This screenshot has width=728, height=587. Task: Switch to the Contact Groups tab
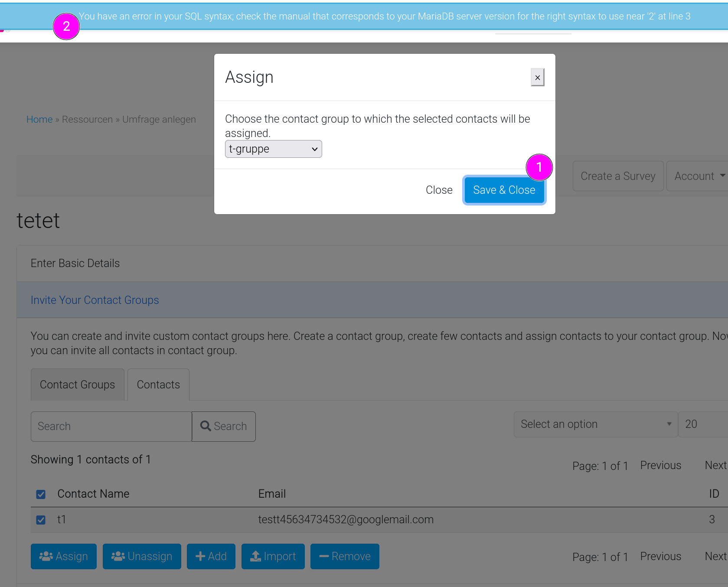point(78,385)
